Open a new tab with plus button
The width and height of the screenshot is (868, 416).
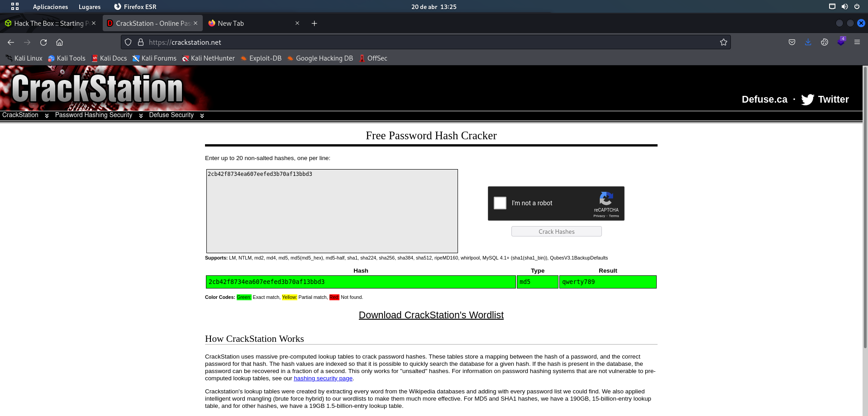pyautogui.click(x=314, y=24)
